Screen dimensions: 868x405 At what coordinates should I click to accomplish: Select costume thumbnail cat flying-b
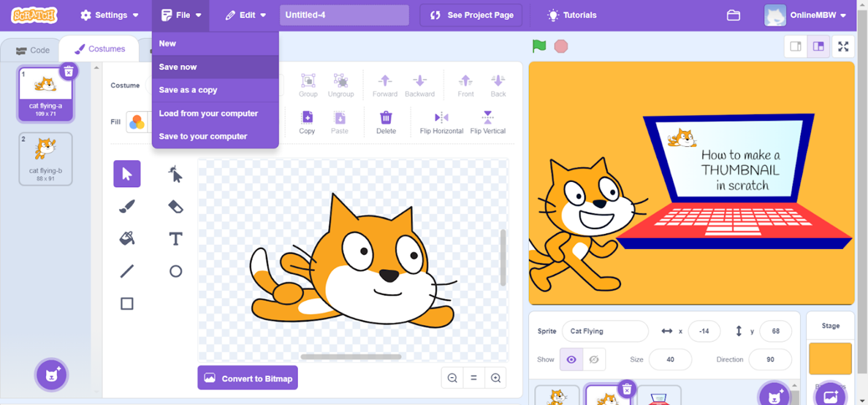(46, 159)
